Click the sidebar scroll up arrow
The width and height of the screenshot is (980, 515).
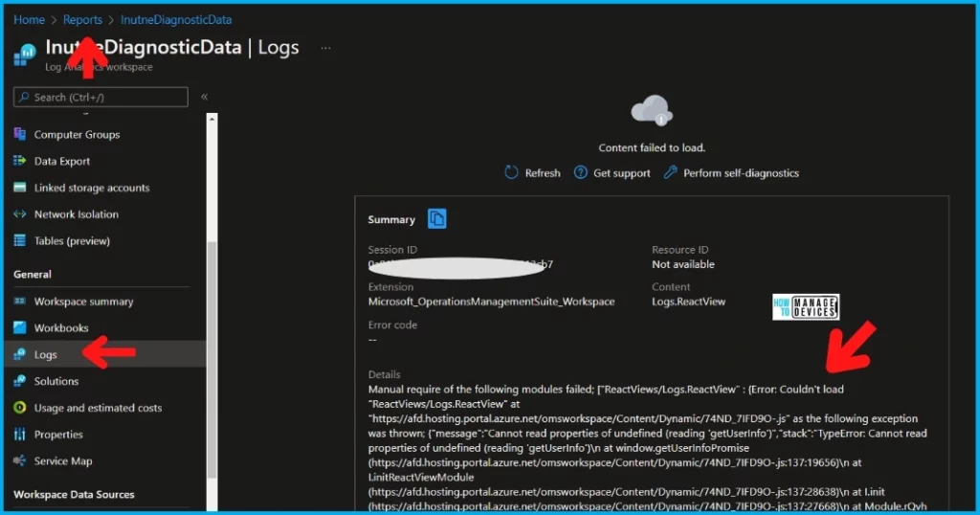coord(212,119)
